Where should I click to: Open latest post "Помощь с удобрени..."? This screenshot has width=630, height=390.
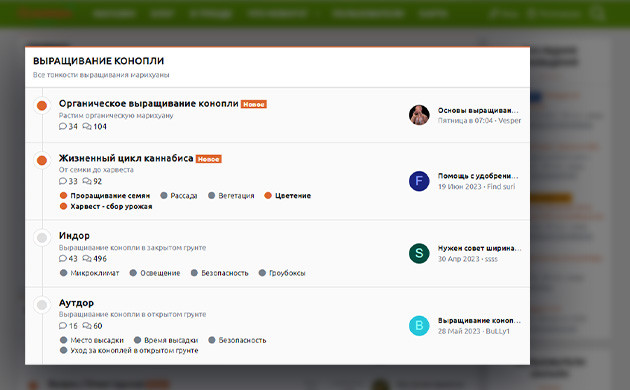click(x=478, y=176)
